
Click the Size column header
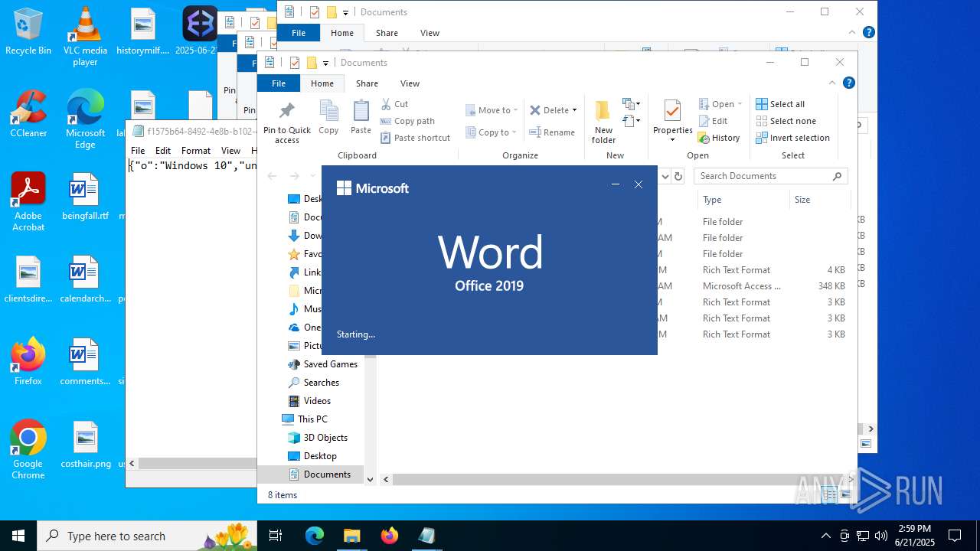819,200
